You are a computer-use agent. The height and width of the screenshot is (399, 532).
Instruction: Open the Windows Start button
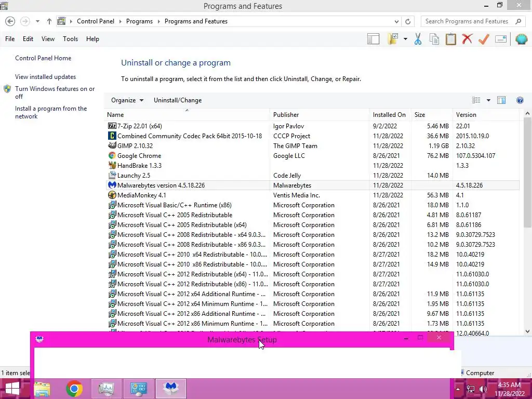pyautogui.click(x=12, y=389)
